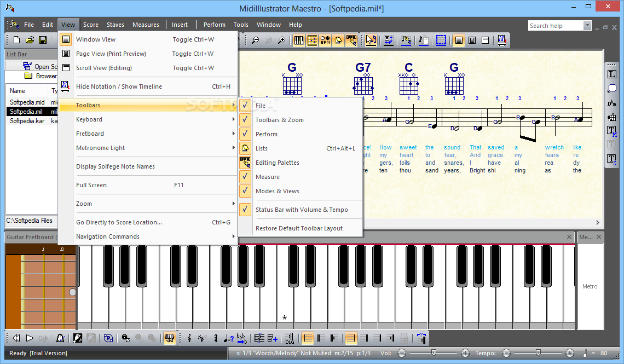624x364 pixels.
Task: Click the play button
Action: (x=30, y=338)
